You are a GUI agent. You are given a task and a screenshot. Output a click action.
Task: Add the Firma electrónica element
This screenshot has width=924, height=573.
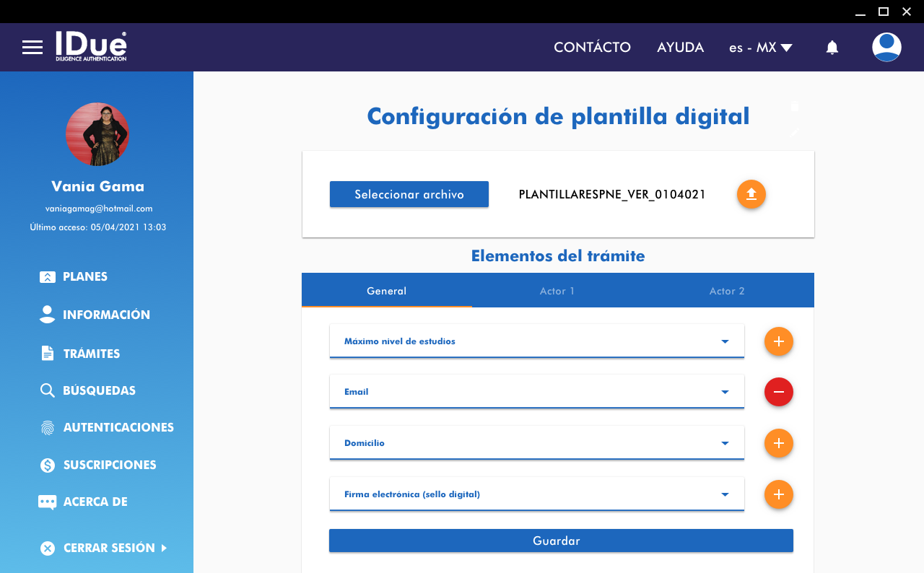click(778, 494)
